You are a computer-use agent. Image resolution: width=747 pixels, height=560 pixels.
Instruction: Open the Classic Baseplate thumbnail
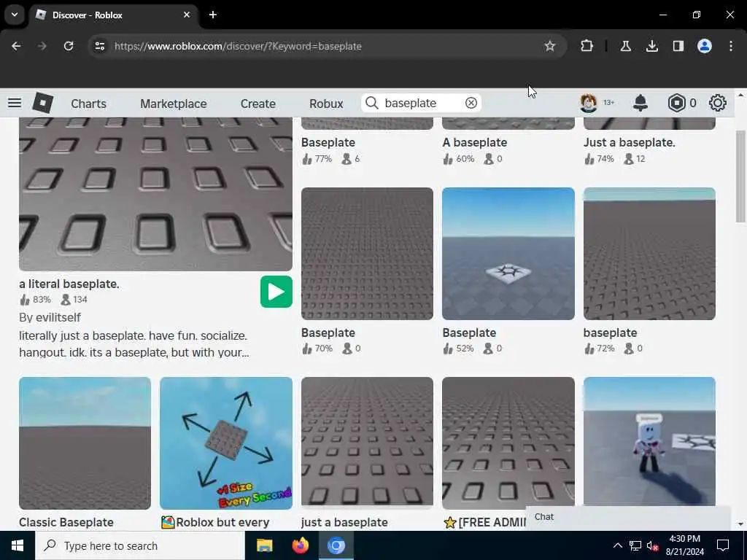(85, 443)
